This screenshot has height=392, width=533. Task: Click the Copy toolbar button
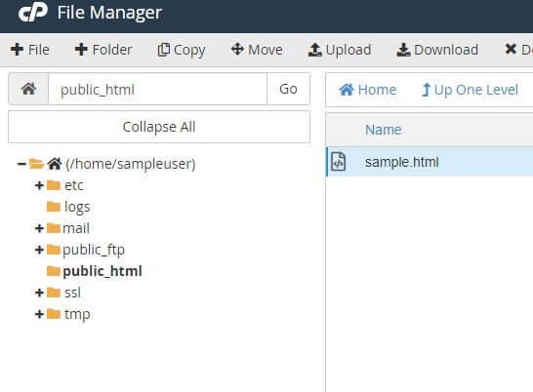[182, 50]
